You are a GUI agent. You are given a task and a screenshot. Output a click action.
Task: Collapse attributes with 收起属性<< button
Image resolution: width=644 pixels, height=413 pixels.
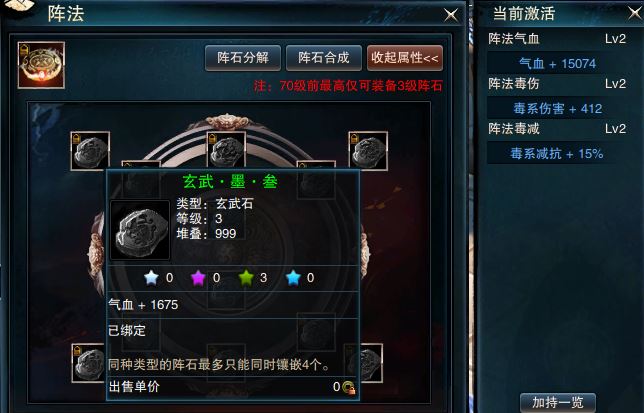tap(405, 58)
